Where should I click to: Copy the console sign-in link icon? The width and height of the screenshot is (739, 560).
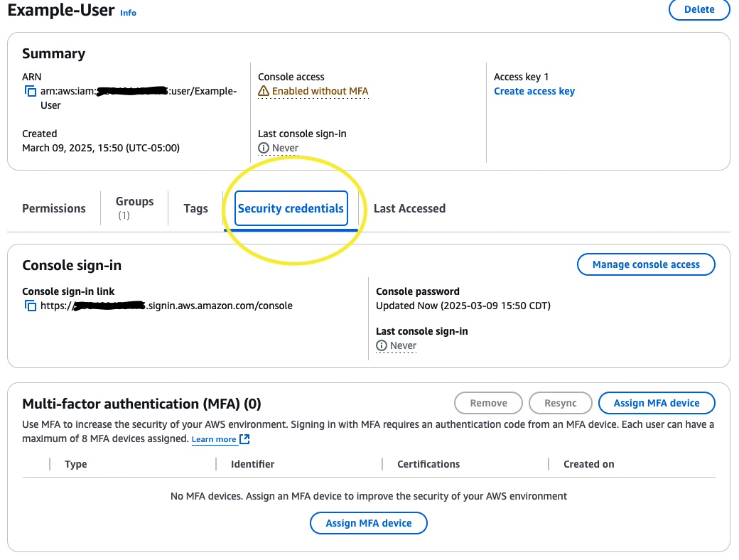tap(30, 305)
